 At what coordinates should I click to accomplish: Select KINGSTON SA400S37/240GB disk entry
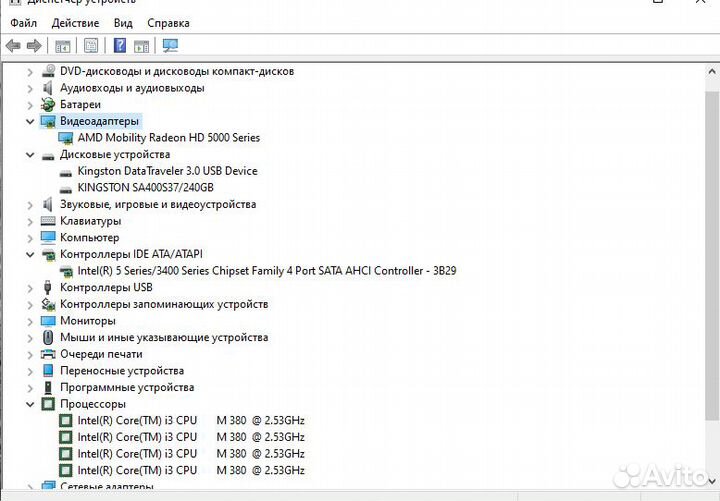coord(146,187)
